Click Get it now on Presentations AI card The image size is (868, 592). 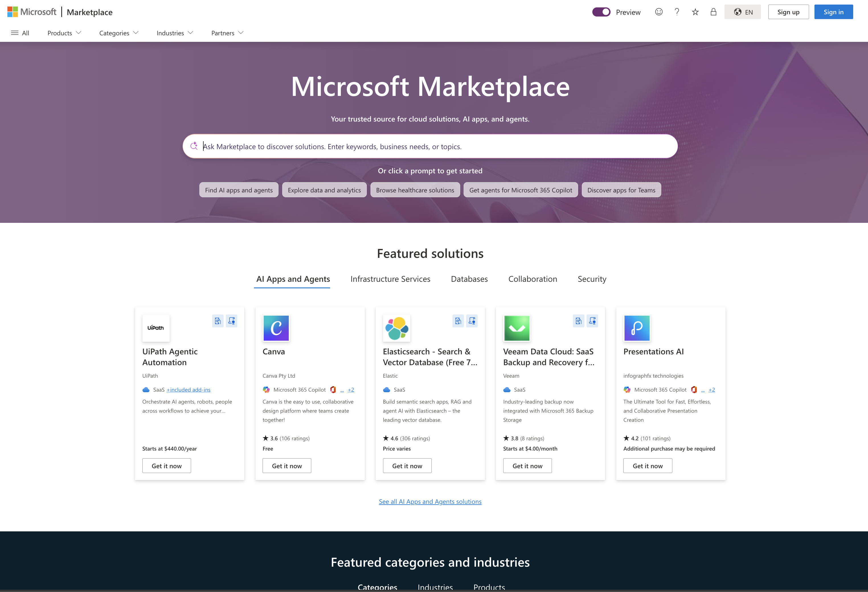(x=648, y=466)
